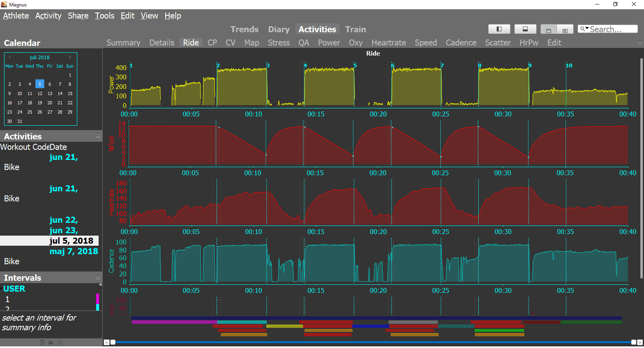Toggle the left sidebar visibility button
644x348 pixels.
coord(499,29)
